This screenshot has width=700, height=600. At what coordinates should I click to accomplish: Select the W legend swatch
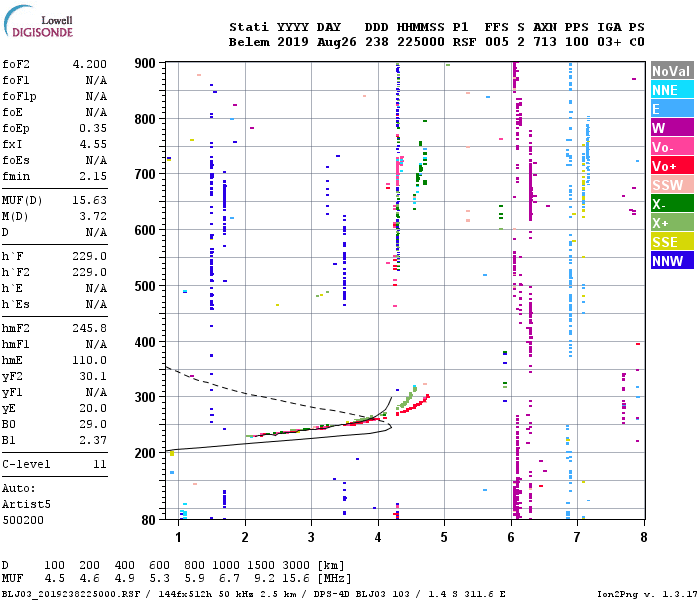click(x=672, y=128)
